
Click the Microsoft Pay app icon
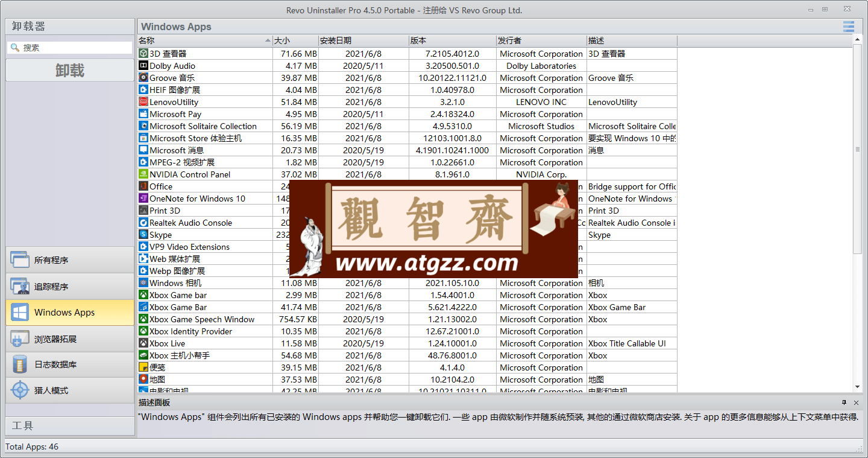click(x=143, y=114)
